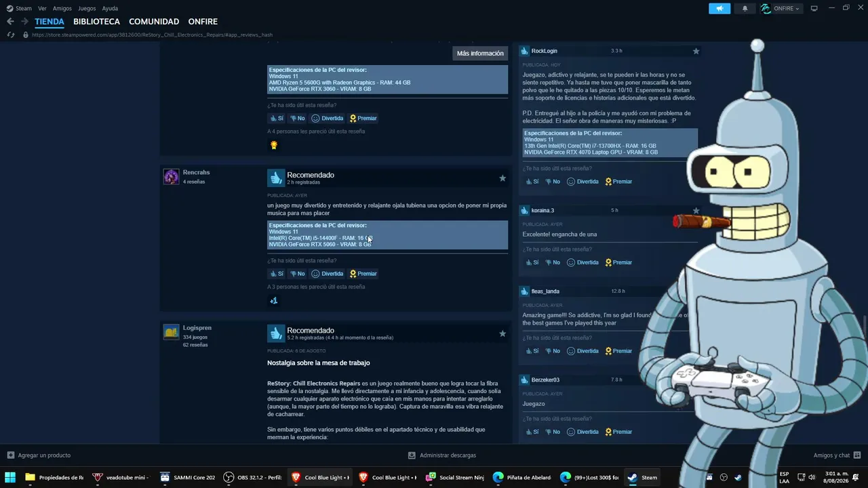Click the store URL address field

tap(152, 35)
